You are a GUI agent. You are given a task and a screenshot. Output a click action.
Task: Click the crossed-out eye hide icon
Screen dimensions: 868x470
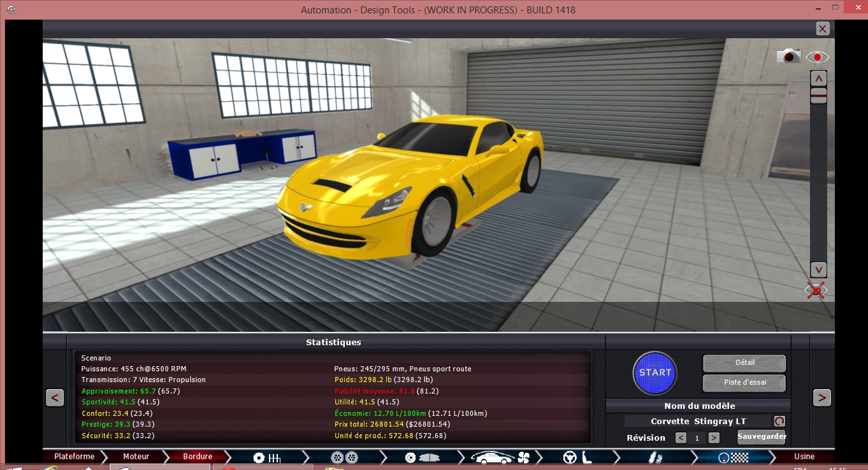coord(816,291)
